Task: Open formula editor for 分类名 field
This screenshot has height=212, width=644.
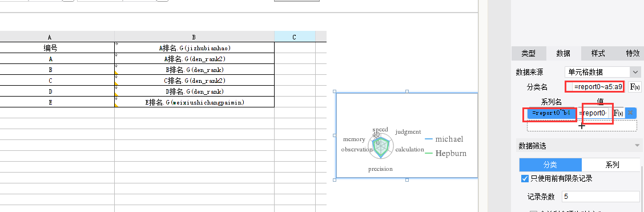Action: point(634,87)
